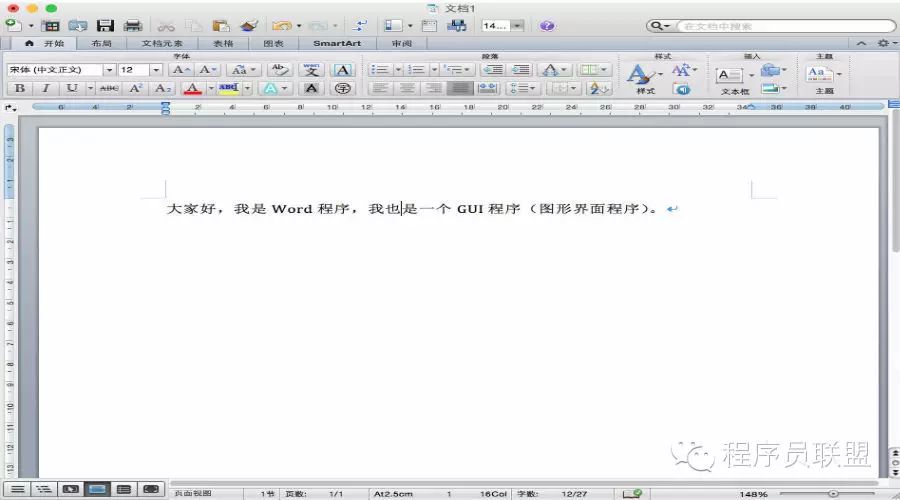The image size is (900, 500).
Task: Click the Show nonprinting characters icon
Action: point(360,26)
